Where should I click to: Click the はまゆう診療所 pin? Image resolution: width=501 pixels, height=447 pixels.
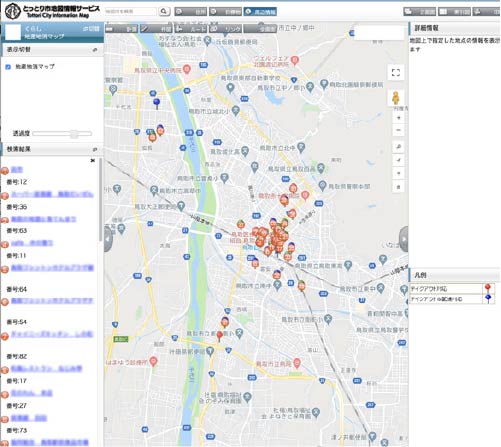click(x=153, y=361)
